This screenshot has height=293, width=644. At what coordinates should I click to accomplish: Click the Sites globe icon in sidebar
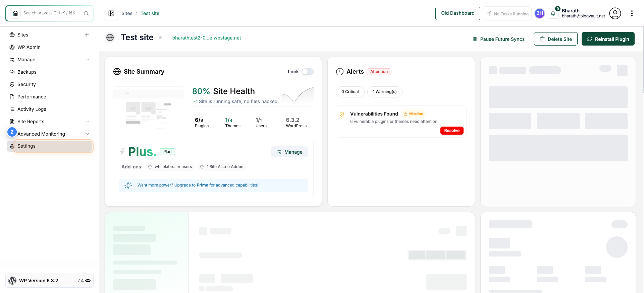tap(12, 35)
